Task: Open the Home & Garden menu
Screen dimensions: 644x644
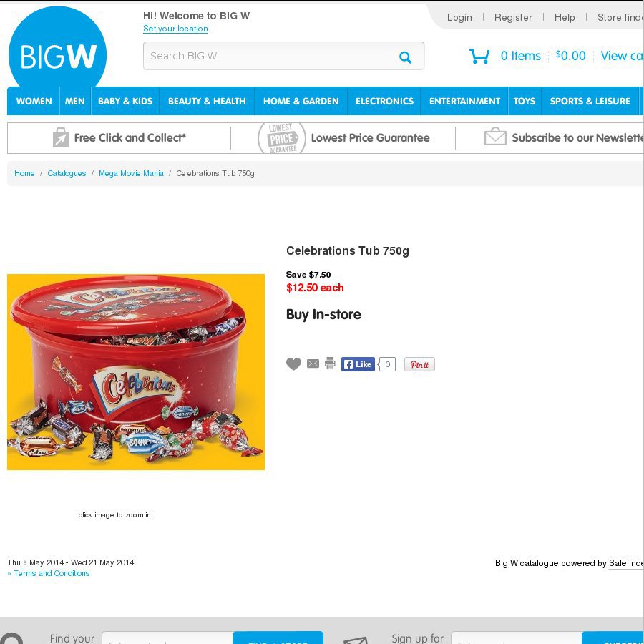Action: click(x=301, y=101)
